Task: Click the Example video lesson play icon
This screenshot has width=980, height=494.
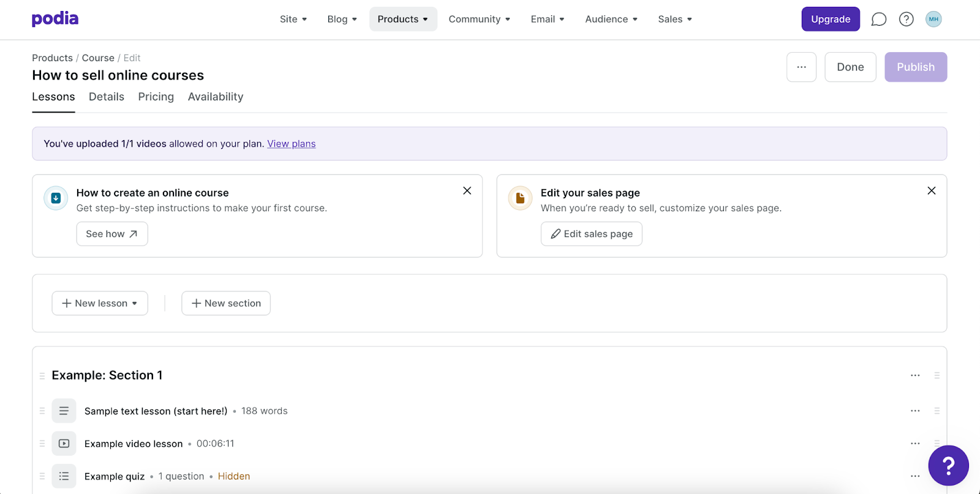Action: 64,444
